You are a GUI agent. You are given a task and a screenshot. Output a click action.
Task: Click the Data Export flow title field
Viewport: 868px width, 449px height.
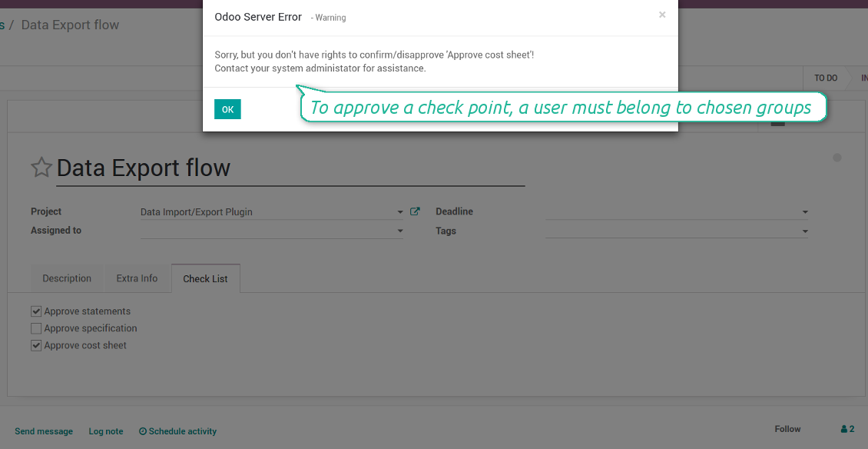point(290,168)
